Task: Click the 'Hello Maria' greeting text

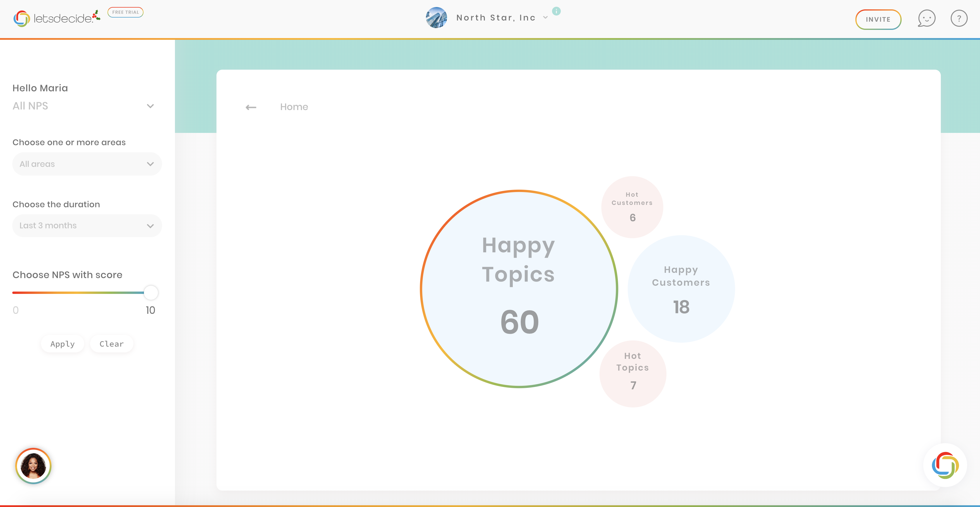Action: pos(40,88)
